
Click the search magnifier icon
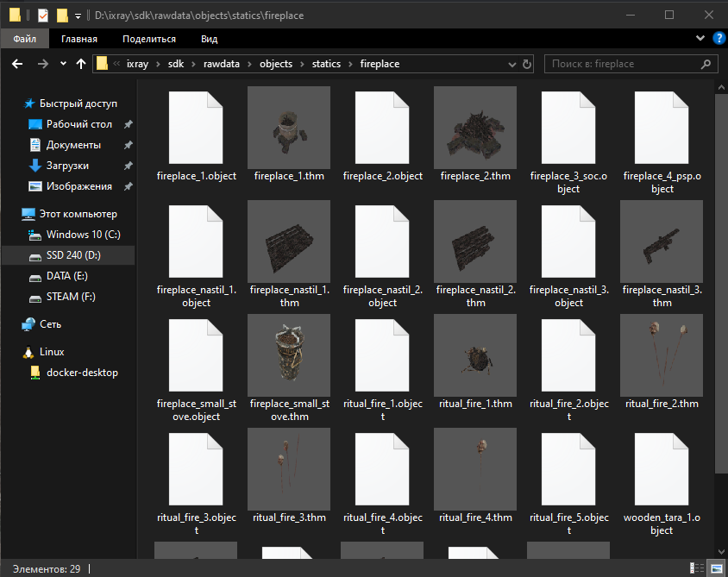click(706, 64)
